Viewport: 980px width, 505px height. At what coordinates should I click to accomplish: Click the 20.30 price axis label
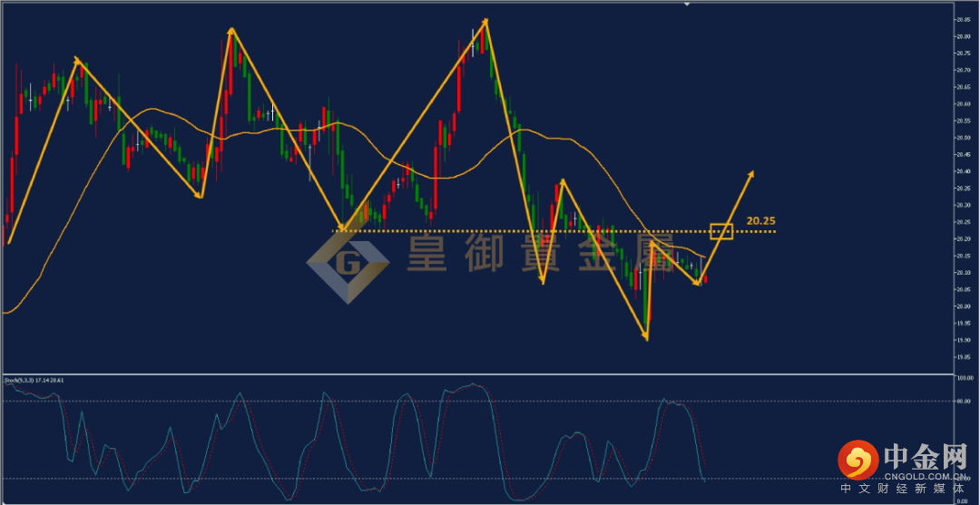(963, 205)
